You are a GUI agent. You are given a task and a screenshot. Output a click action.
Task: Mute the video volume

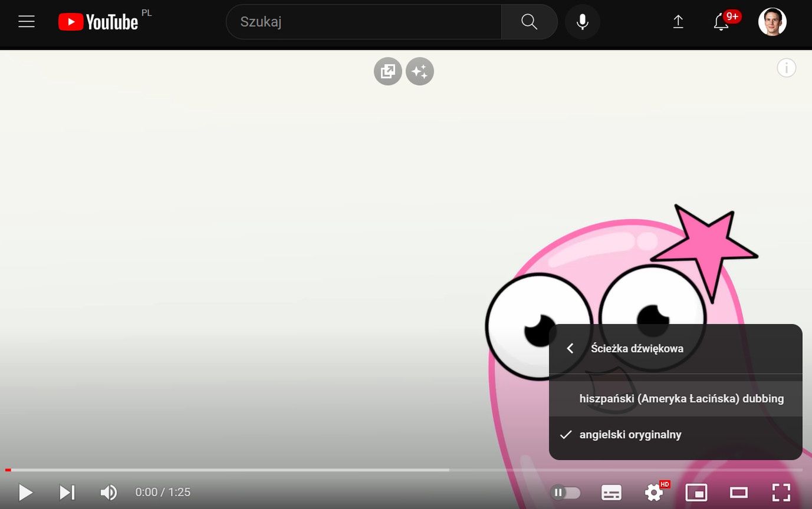click(x=109, y=493)
